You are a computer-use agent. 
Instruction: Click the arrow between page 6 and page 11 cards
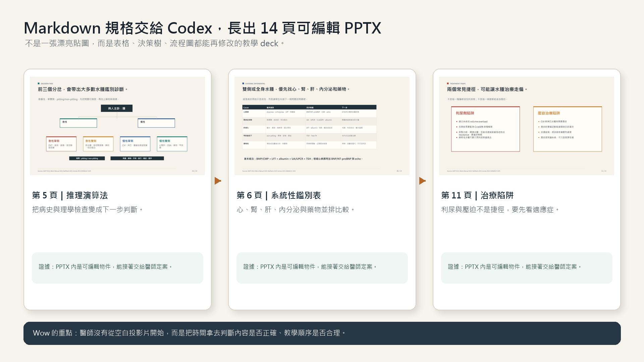pos(422,181)
